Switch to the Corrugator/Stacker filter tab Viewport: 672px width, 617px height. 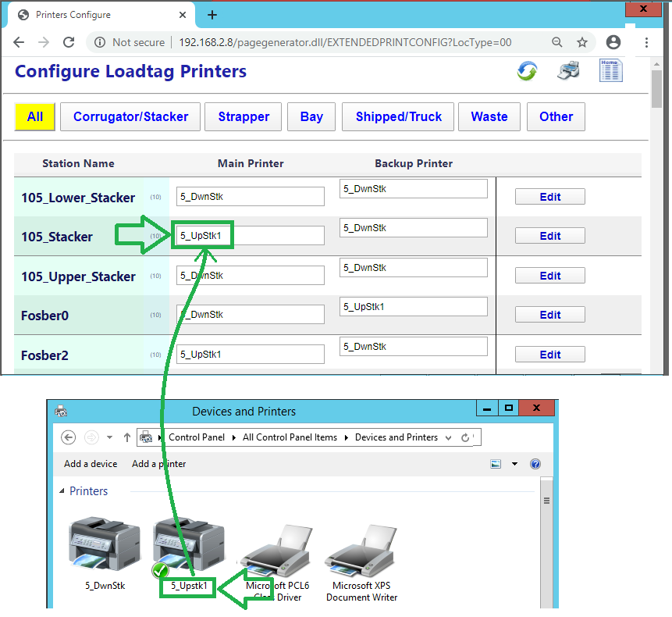pyautogui.click(x=130, y=117)
